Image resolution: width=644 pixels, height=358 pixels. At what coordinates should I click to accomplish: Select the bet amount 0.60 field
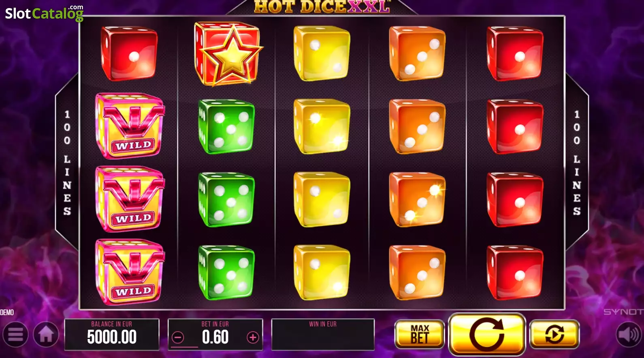[x=215, y=335]
